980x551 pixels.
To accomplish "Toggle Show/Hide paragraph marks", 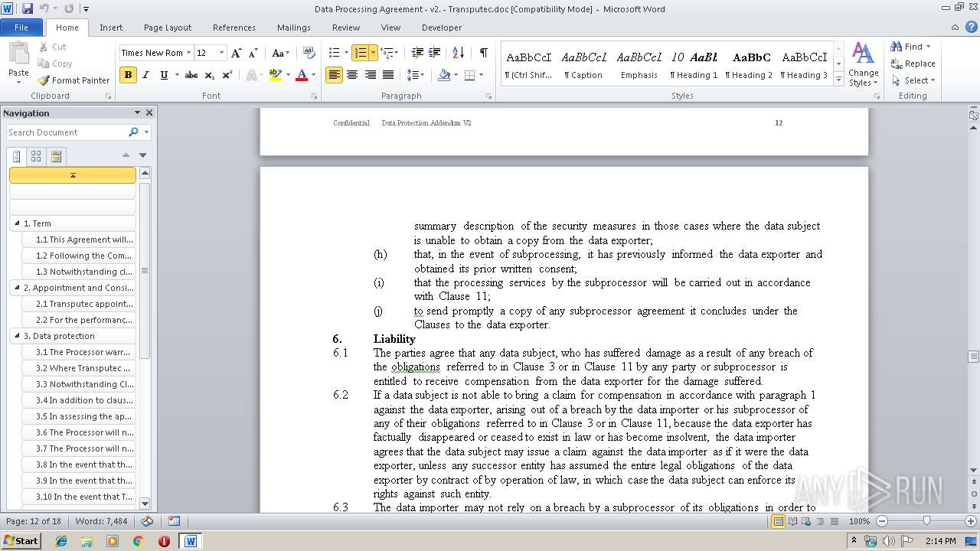I will coord(483,53).
